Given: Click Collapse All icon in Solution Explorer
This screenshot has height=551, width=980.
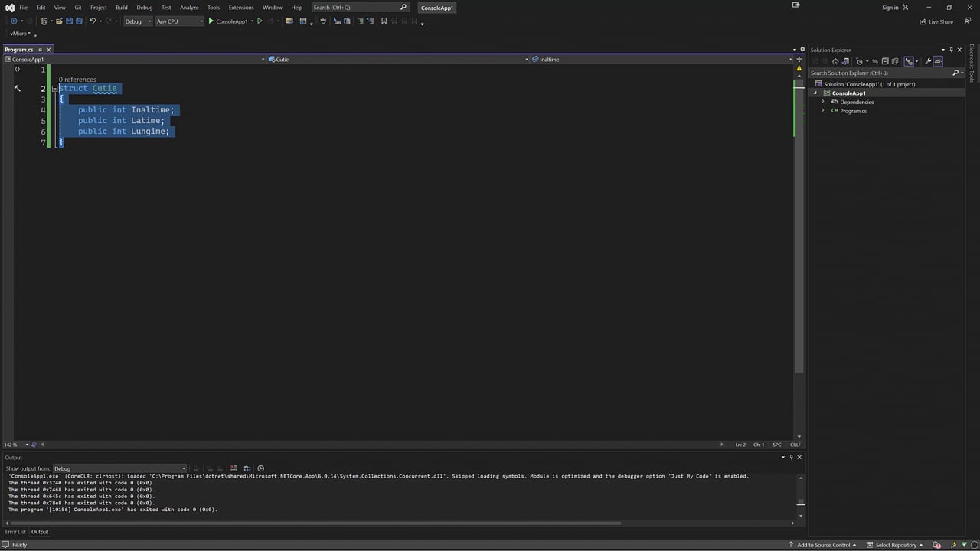Looking at the screenshot, I should [x=885, y=61].
